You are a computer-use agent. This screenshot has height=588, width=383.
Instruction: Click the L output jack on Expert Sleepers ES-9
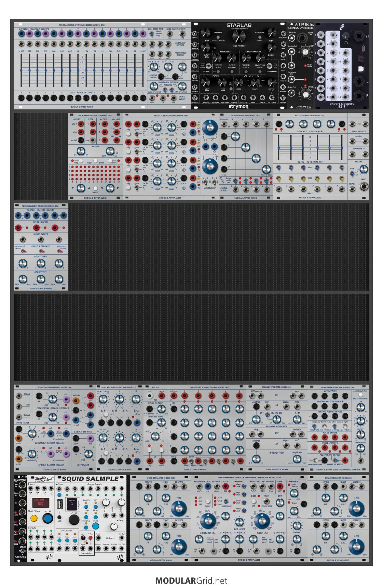point(360,81)
